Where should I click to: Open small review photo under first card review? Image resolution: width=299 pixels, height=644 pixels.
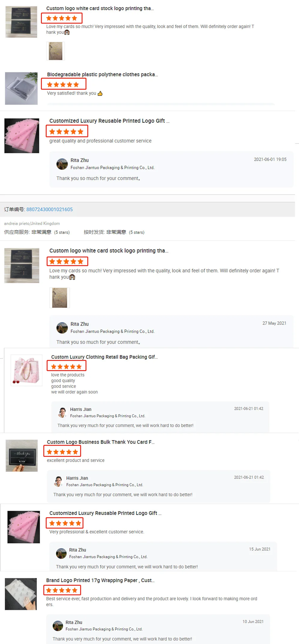(56, 51)
